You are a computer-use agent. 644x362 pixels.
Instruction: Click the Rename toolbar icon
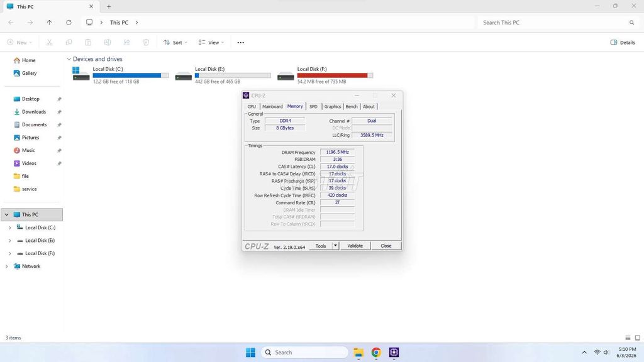[107, 42]
